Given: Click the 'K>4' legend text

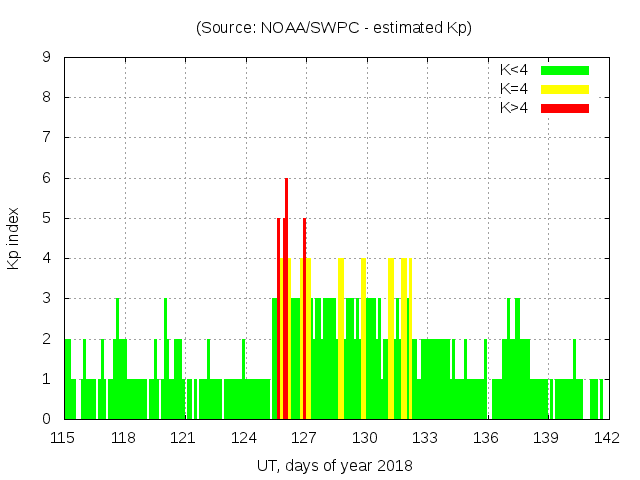Looking at the screenshot, I should (514, 108).
